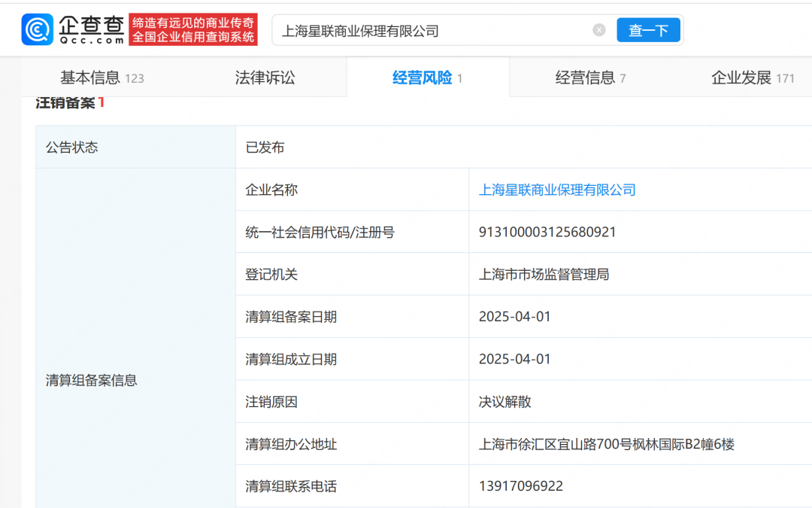812x508 pixels.
Task: Click the red slogan banner beside the logo
Action: (x=193, y=29)
